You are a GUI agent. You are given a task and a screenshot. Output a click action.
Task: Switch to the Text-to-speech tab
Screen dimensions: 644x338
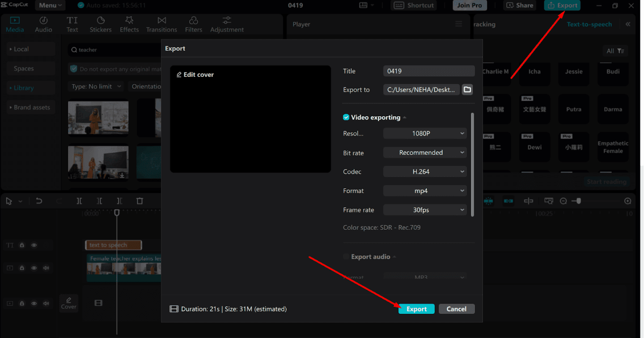[589, 24]
